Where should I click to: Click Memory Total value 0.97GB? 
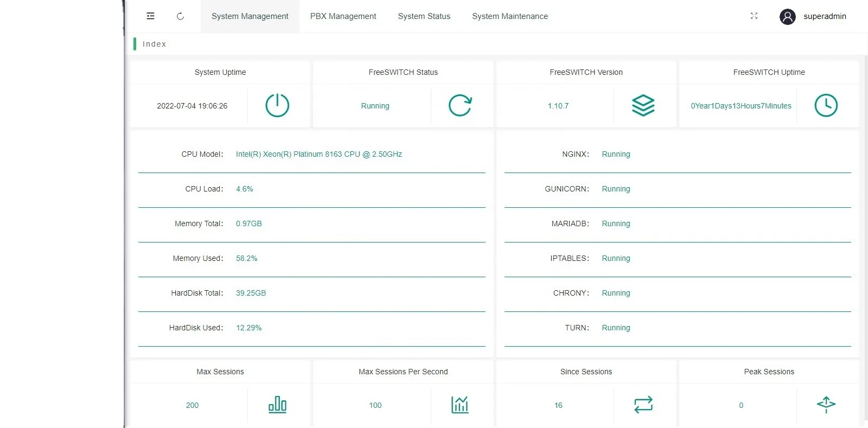pyautogui.click(x=249, y=223)
